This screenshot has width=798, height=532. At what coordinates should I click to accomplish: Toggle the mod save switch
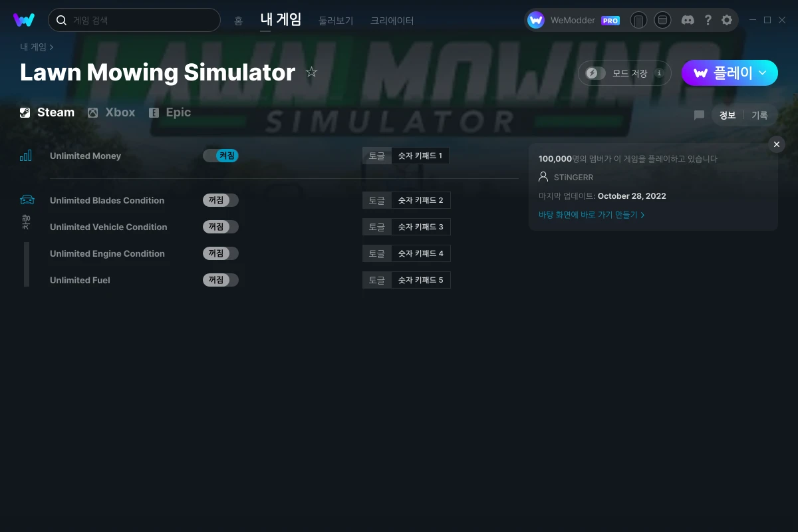596,73
